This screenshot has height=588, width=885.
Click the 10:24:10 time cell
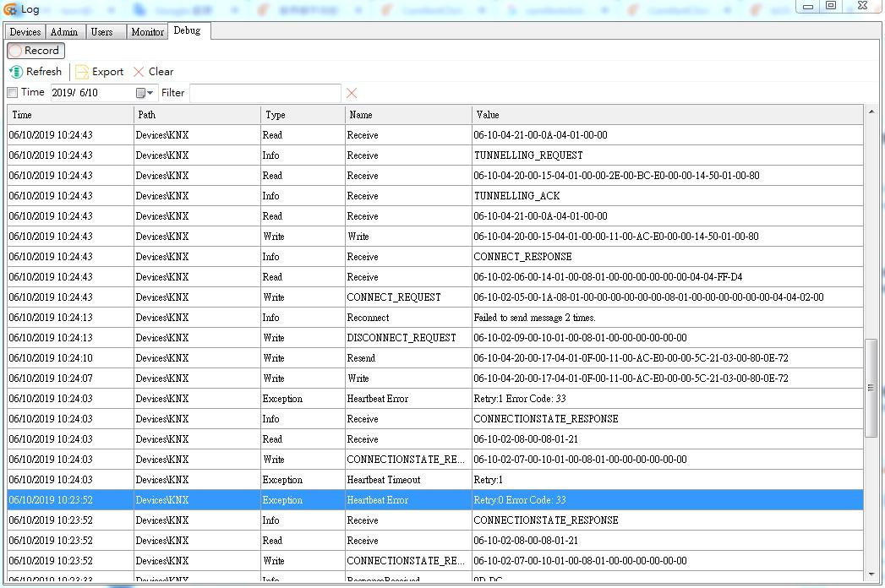pos(70,358)
